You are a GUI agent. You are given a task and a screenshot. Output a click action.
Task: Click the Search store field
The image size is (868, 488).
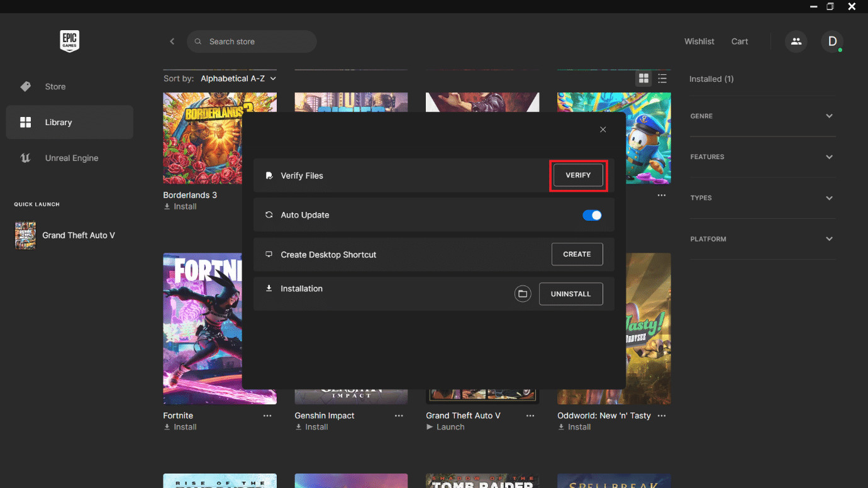(x=251, y=41)
